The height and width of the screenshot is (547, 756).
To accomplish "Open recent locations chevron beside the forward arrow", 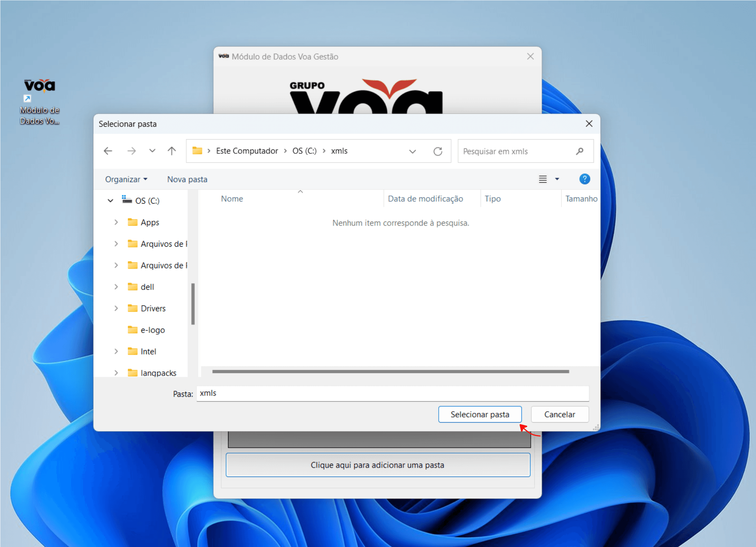I will [152, 151].
